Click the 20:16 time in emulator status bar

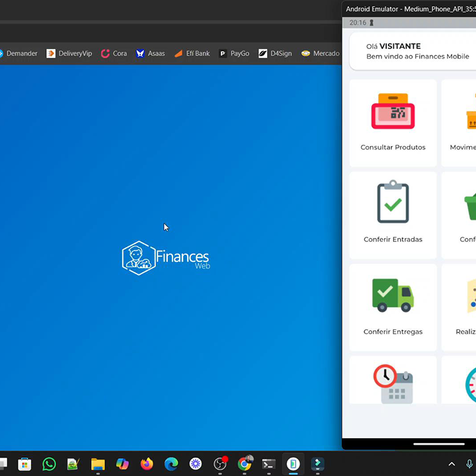pyautogui.click(x=358, y=22)
